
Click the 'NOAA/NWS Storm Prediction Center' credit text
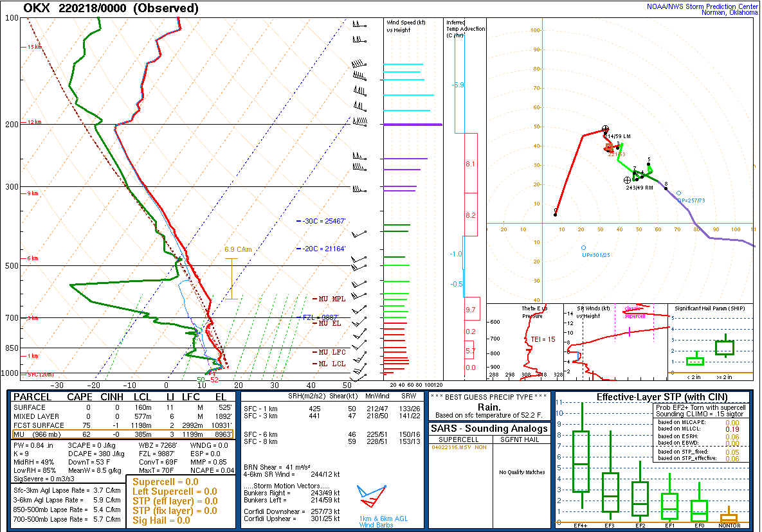click(702, 6)
